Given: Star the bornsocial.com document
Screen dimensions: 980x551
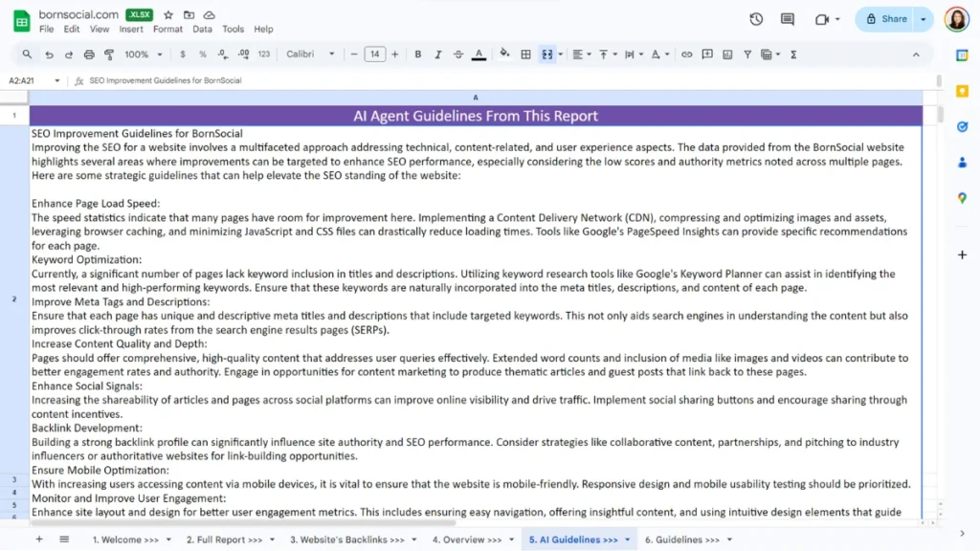Looking at the screenshot, I should [x=168, y=15].
